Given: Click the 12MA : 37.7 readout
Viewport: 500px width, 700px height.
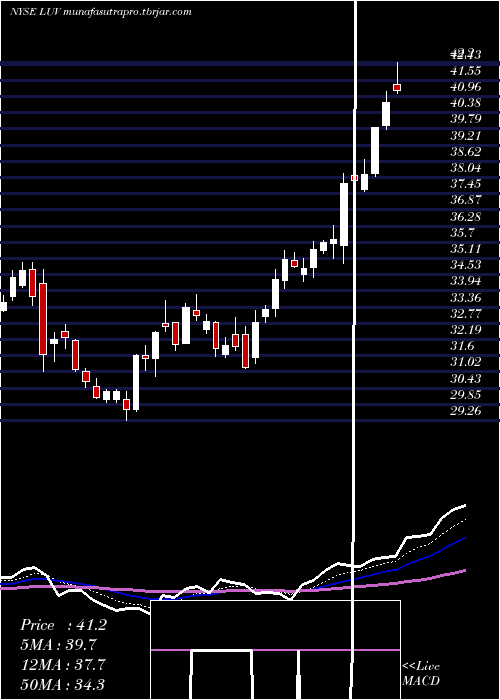Looking at the screenshot, I should point(62,665).
